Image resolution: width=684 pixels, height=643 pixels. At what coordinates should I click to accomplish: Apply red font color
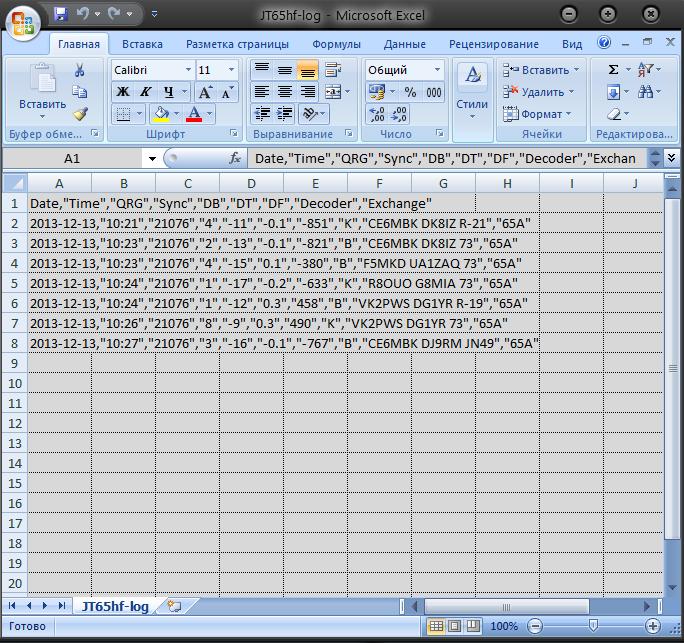coord(194,114)
